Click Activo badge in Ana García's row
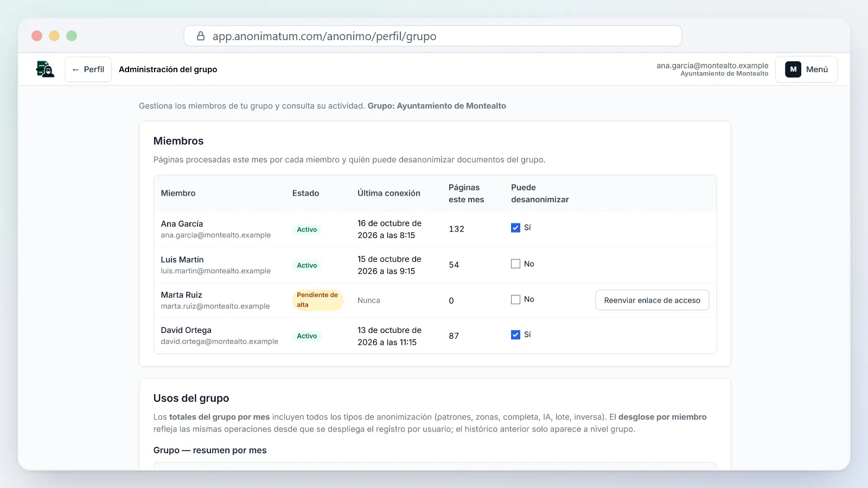This screenshot has height=488, width=868. coord(307,229)
